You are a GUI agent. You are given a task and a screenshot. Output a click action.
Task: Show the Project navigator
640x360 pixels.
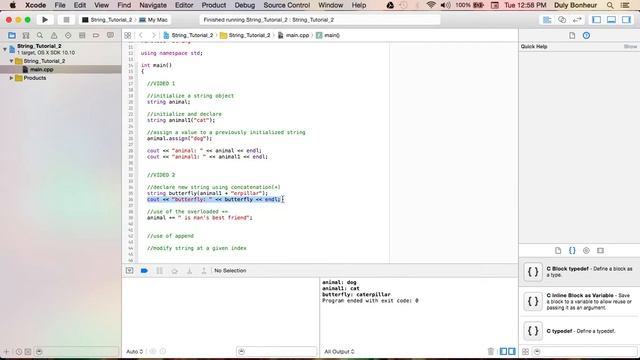pyautogui.click(x=12, y=36)
